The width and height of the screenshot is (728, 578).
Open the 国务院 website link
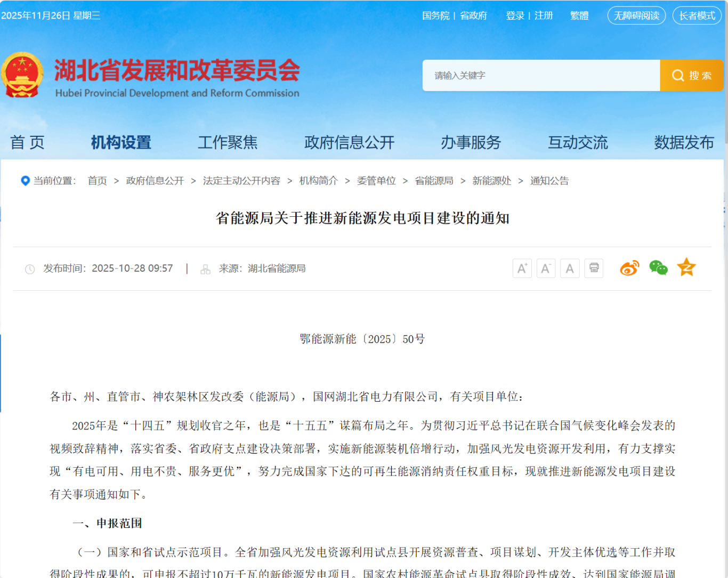pyautogui.click(x=435, y=15)
